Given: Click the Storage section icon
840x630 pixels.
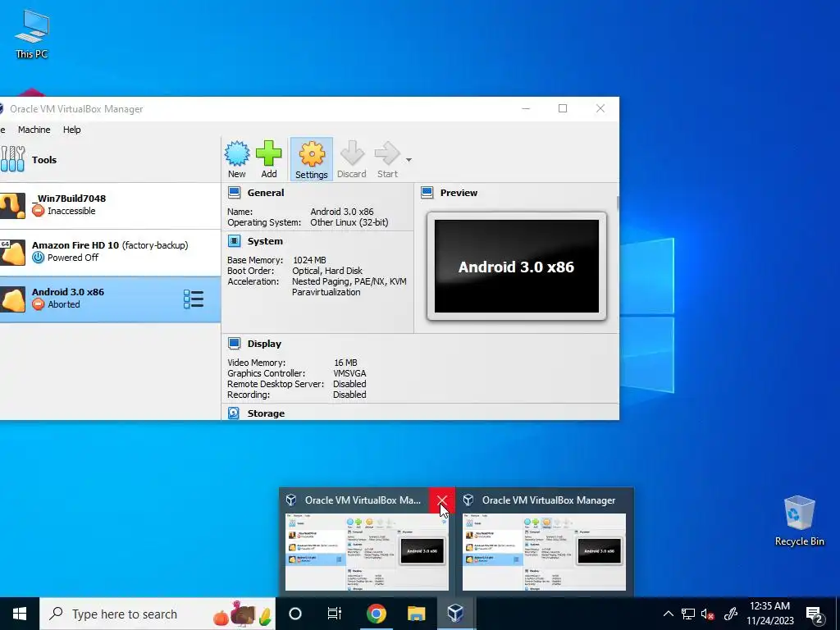Looking at the screenshot, I should (234, 413).
